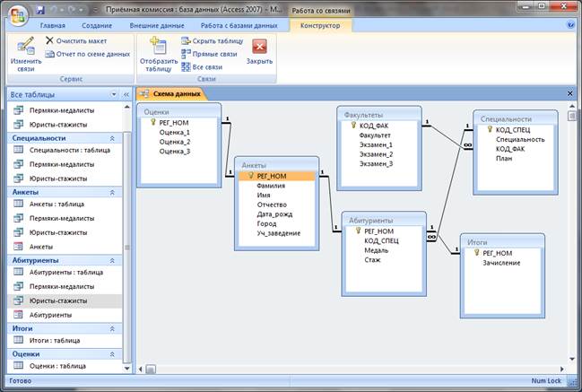Select Юристы-стажисты query under Анкеты group
This screenshot has width=582, height=392.
(x=65, y=232)
